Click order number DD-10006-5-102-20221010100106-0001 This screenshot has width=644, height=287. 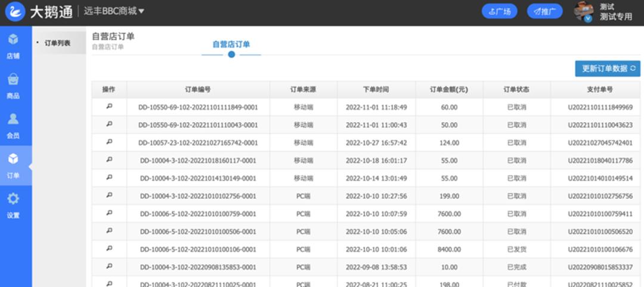coord(199,249)
